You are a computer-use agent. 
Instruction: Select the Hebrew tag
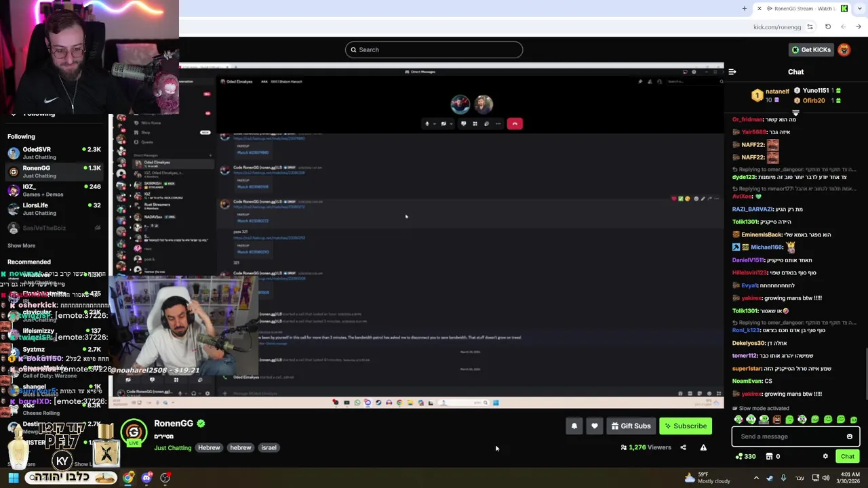click(209, 448)
